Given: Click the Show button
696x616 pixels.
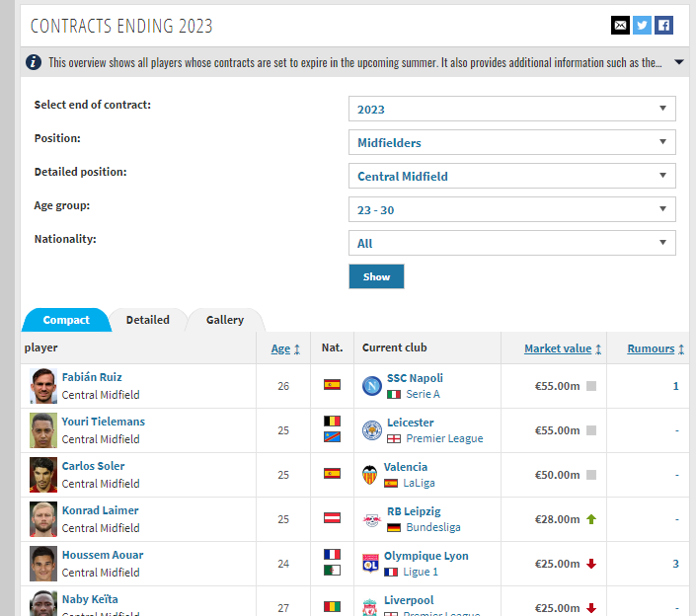Looking at the screenshot, I should coord(376,276).
